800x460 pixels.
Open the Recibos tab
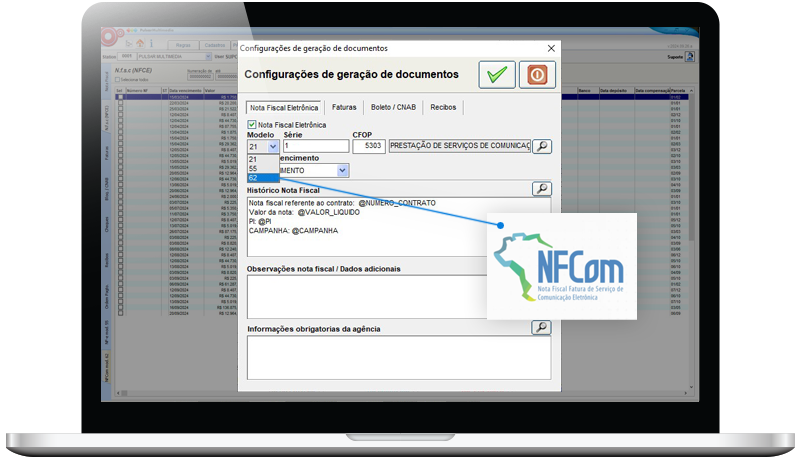[443, 107]
